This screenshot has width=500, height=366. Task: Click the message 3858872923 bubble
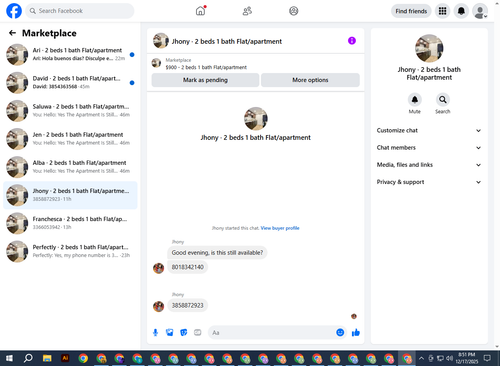click(188, 305)
